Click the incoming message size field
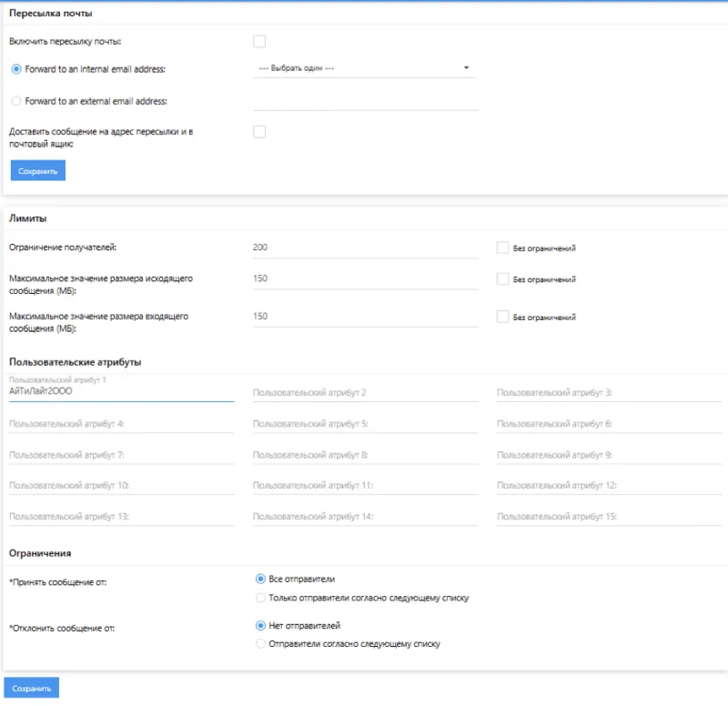The width and height of the screenshot is (728, 706). coord(365,316)
